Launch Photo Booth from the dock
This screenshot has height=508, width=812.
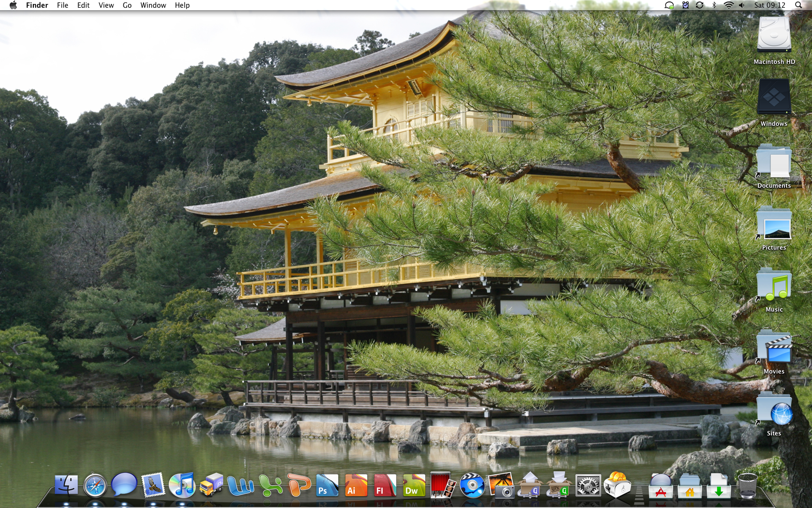coord(443,485)
